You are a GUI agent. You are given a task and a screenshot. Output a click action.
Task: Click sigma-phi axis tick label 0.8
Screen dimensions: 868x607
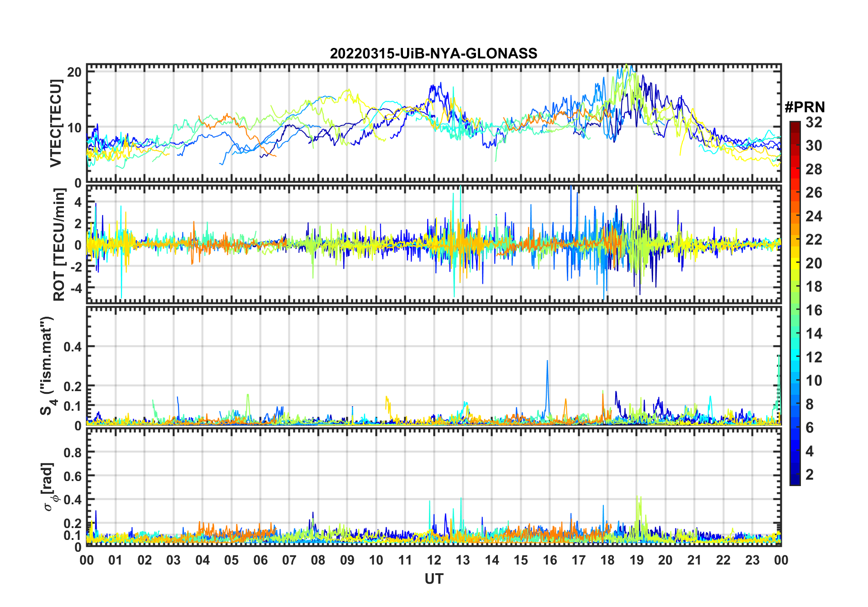coord(73,452)
